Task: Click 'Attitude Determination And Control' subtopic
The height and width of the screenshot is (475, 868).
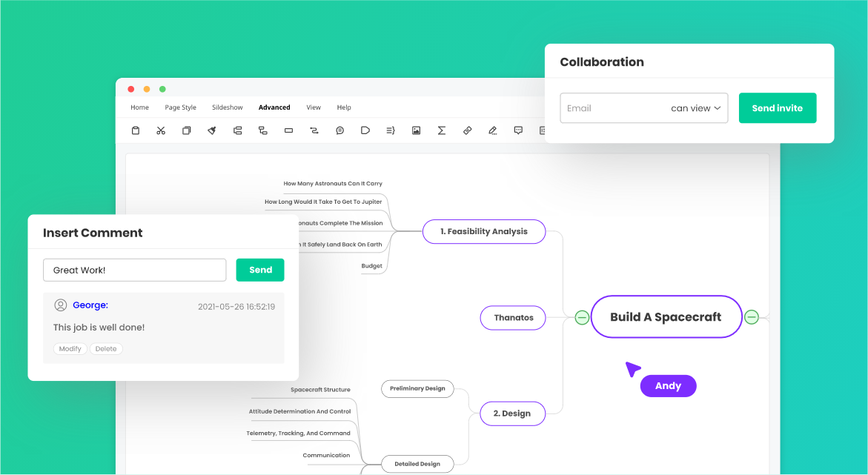Action: pos(300,411)
